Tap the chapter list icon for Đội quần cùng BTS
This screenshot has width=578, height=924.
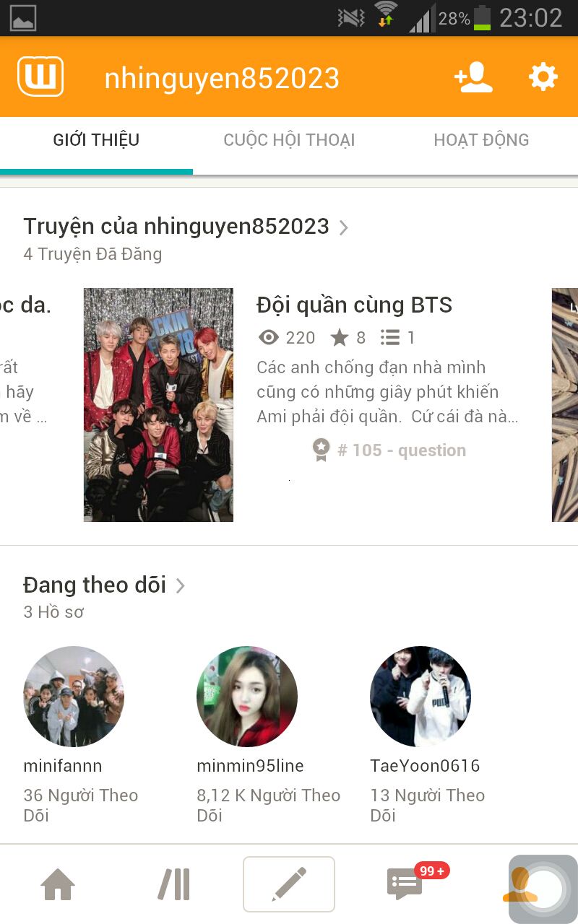390,337
